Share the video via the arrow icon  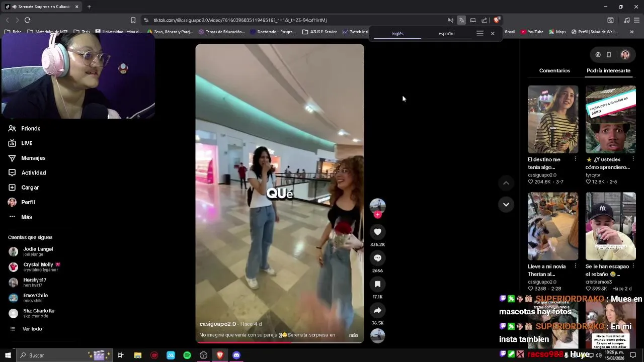point(377,310)
